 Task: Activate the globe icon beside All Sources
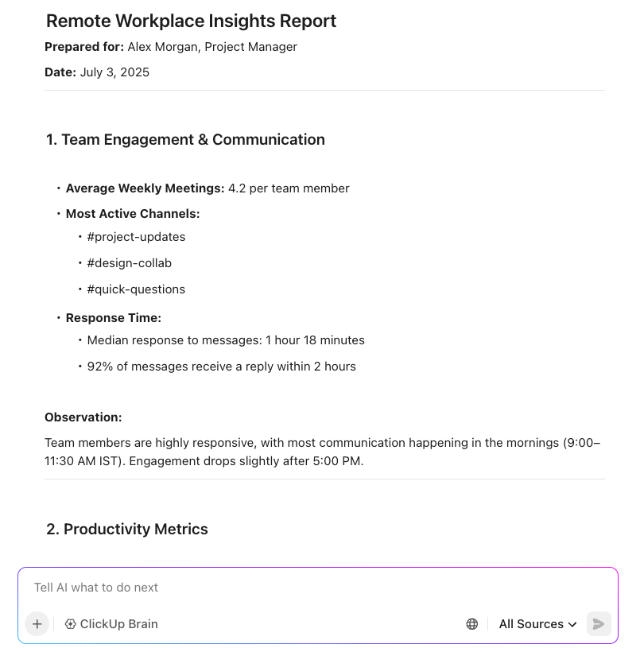pyautogui.click(x=472, y=623)
